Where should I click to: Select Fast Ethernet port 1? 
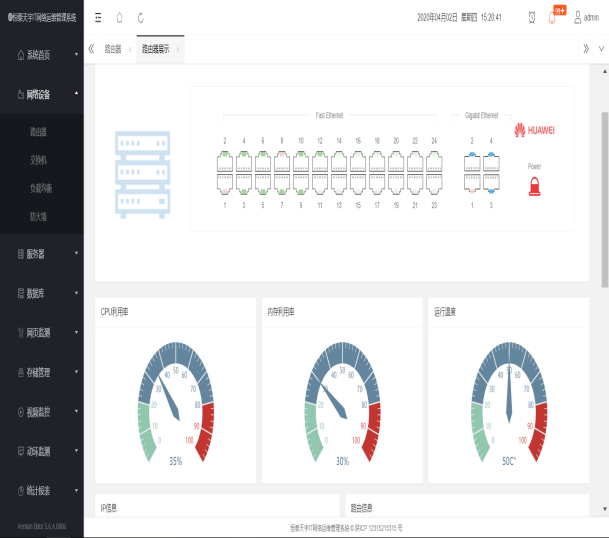coord(225,184)
